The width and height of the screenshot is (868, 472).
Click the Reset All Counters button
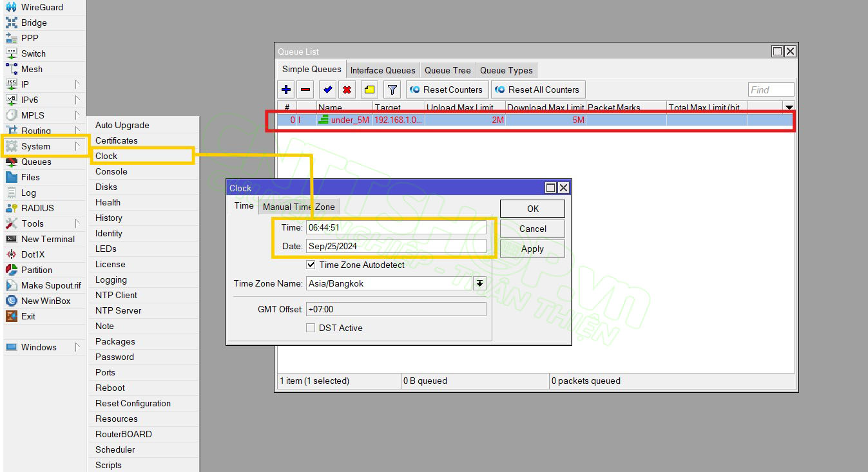537,90
